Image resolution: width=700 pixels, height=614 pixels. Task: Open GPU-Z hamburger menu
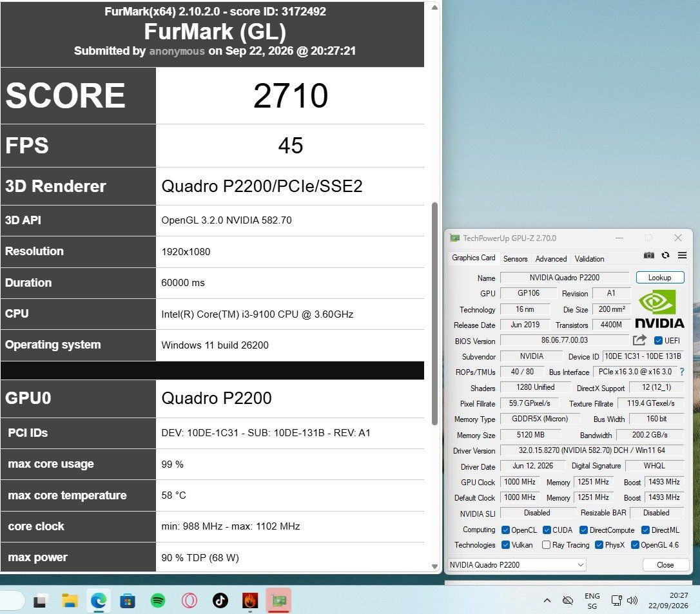[x=682, y=255]
